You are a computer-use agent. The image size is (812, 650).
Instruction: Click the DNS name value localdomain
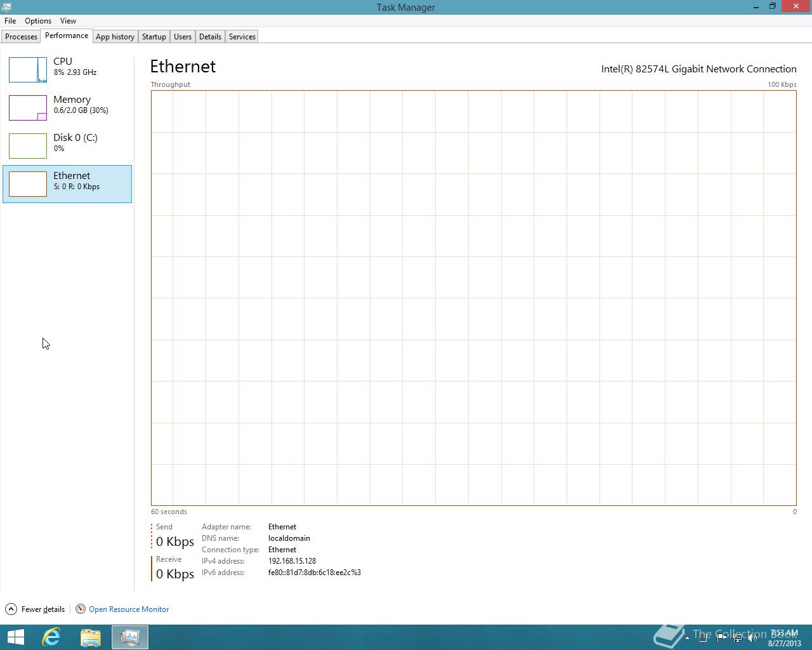click(289, 538)
